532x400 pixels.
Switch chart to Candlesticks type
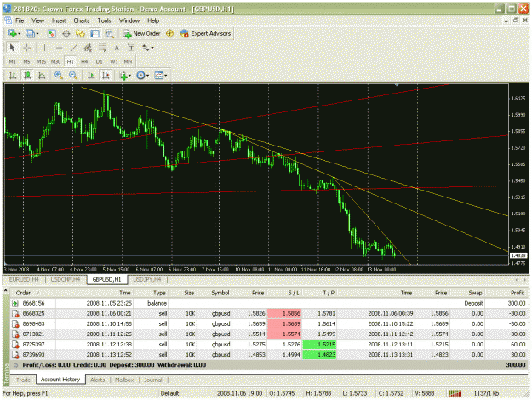[27, 75]
